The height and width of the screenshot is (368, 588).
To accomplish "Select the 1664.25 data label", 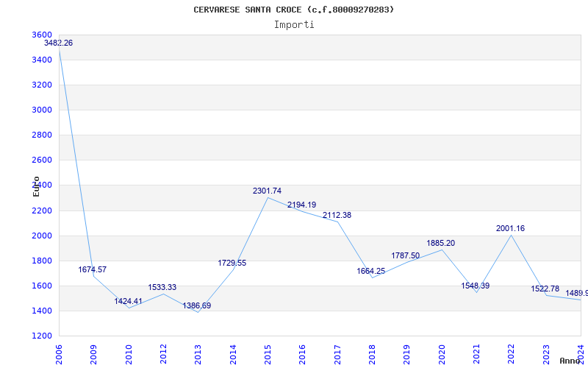I will tap(371, 271).
